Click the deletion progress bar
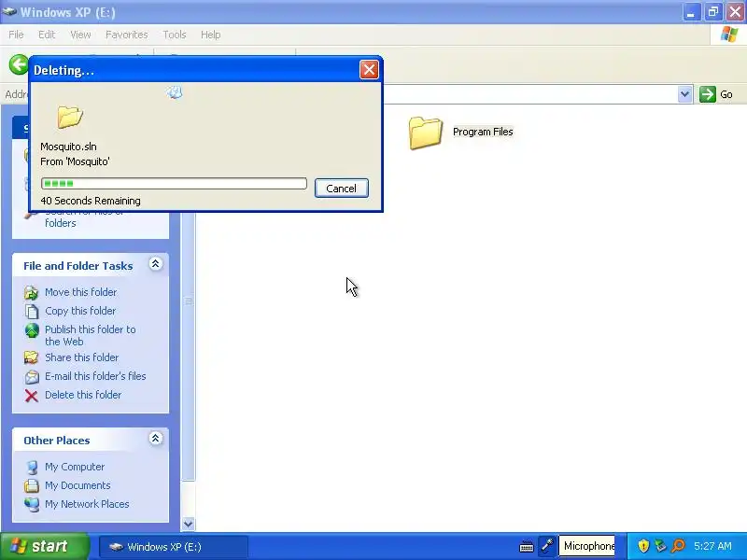This screenshot has width=747, height=560. tap(174, 183)
